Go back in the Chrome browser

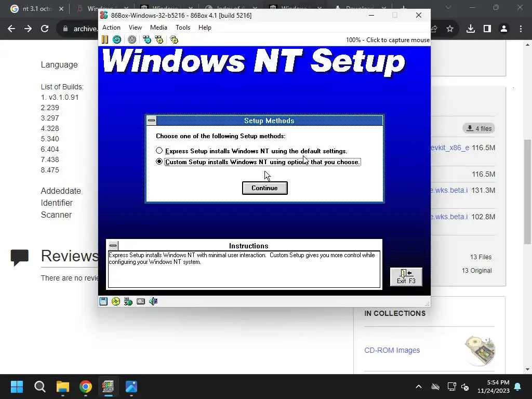[x=11, y=29]
